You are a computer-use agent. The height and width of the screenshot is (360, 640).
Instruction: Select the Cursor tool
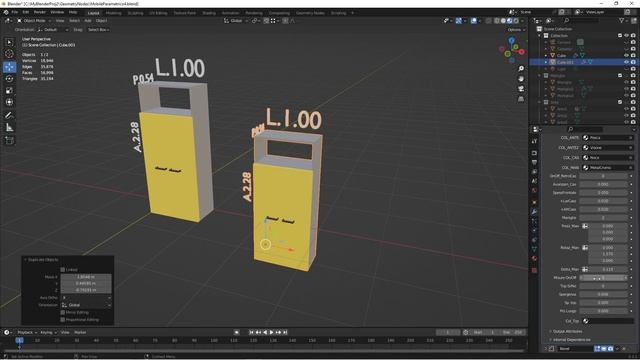(9, 54)
